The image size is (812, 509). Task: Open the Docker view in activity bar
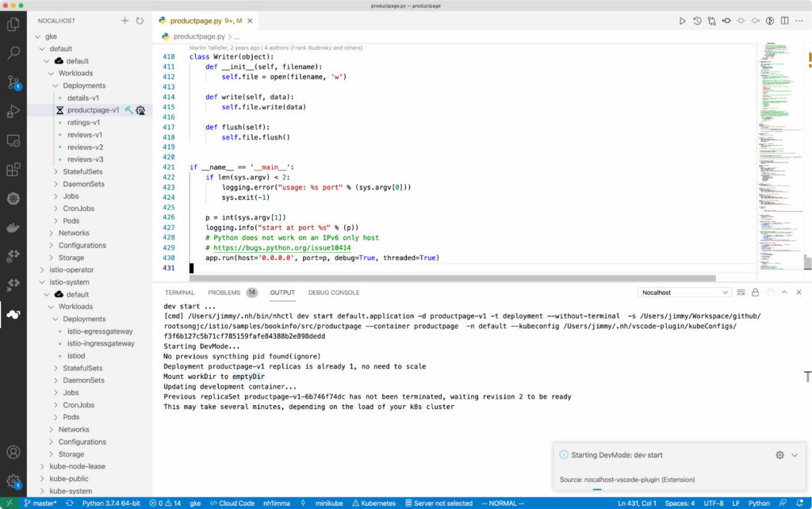tap(13, 227)
